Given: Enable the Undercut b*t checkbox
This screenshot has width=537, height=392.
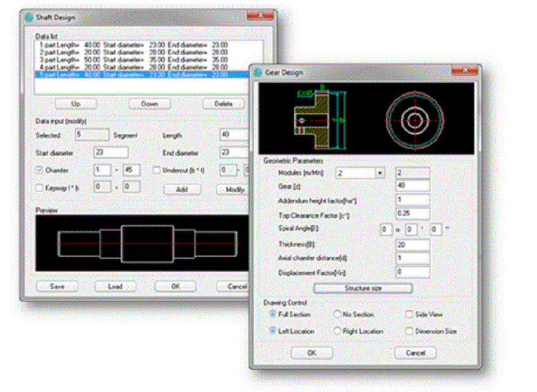Looking at the screenshot, I should (157, 170).
